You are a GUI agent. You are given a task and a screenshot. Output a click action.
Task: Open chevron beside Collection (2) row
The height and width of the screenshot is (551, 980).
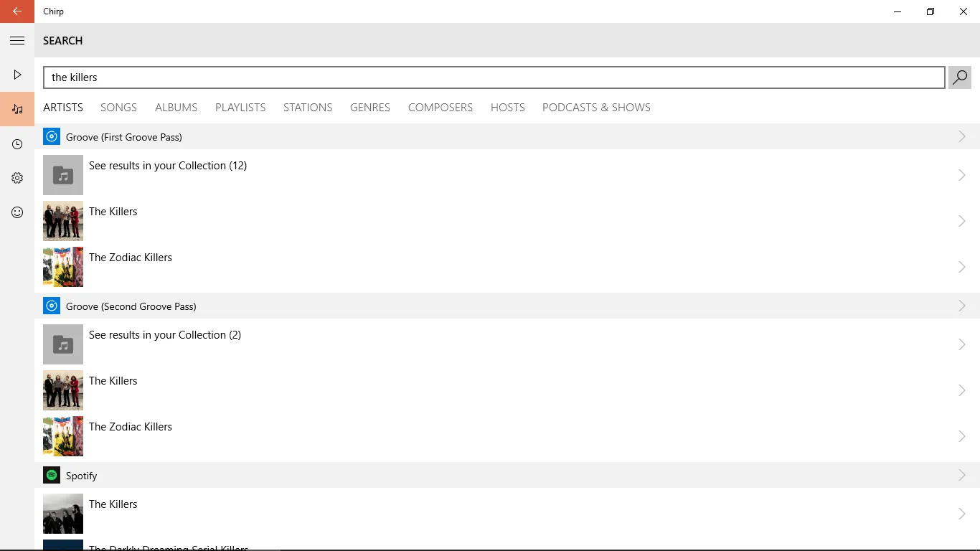(962, 344)
